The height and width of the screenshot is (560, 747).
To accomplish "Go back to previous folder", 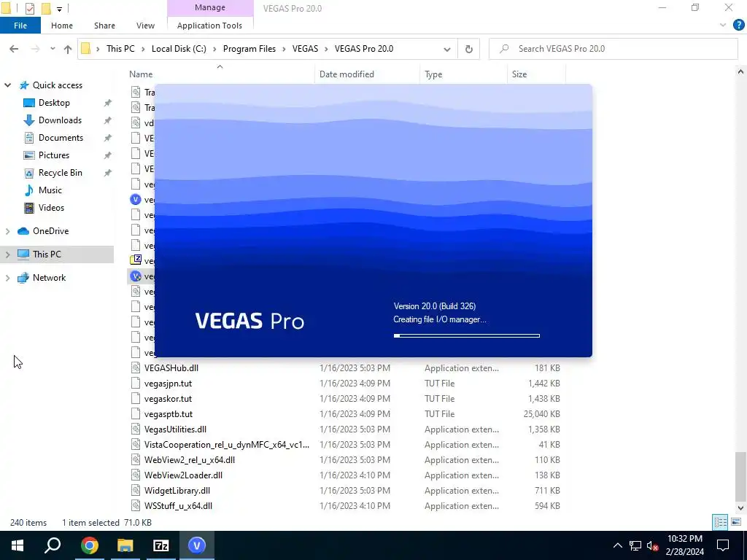I will (x=14, y=49).
